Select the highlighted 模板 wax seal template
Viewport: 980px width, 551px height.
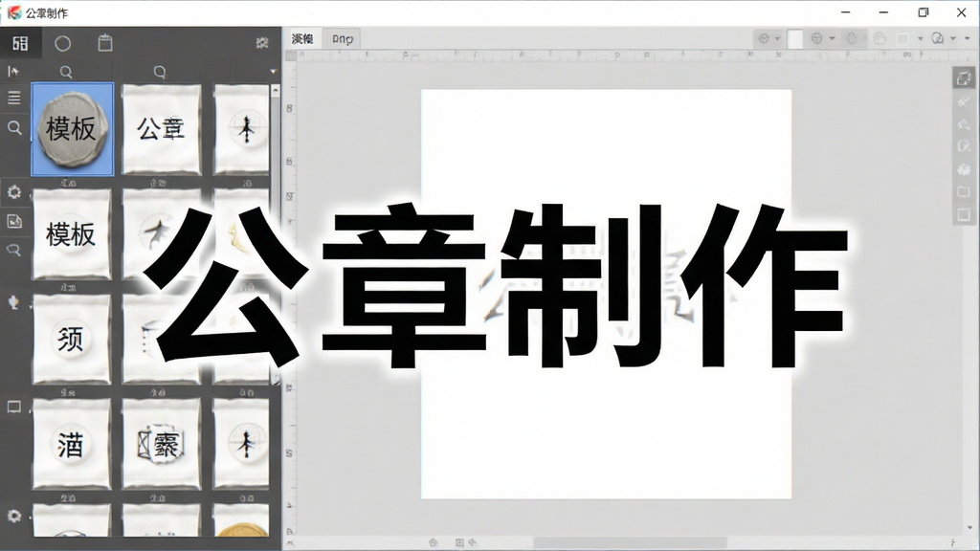73,129
